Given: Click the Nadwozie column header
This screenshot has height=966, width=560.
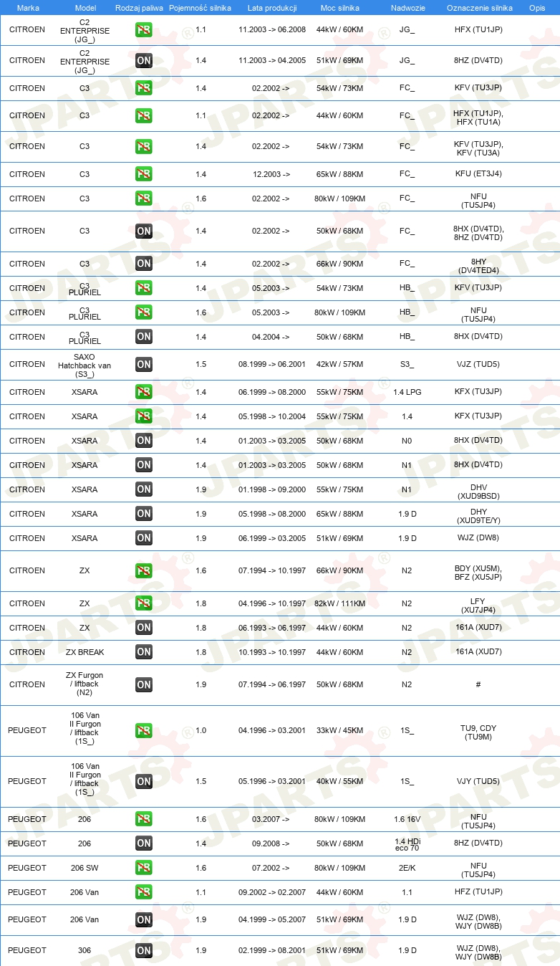Looking at the screenshot, I should (407, 7).
